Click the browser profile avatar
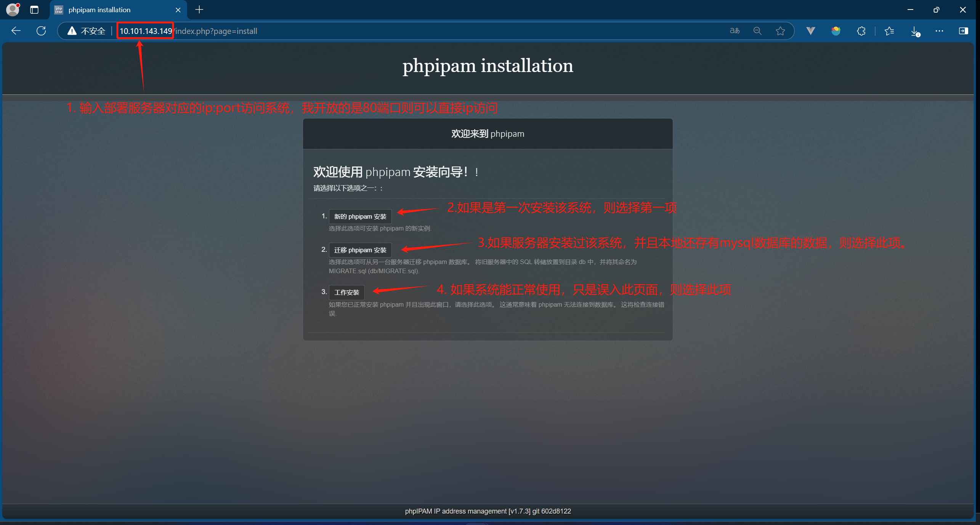The height and width of the screenshot is (525, 980). point(13,10)
